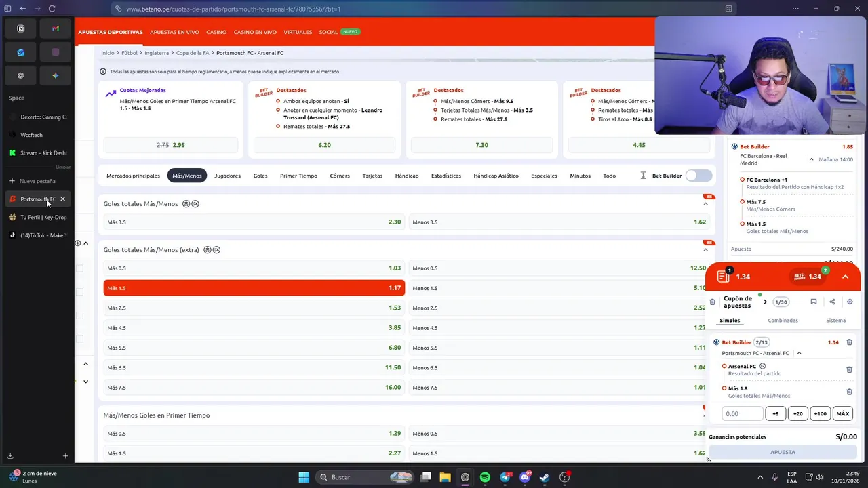Select the Jugadores market tab
Screen dimensions: 868x488
point(227,176)
